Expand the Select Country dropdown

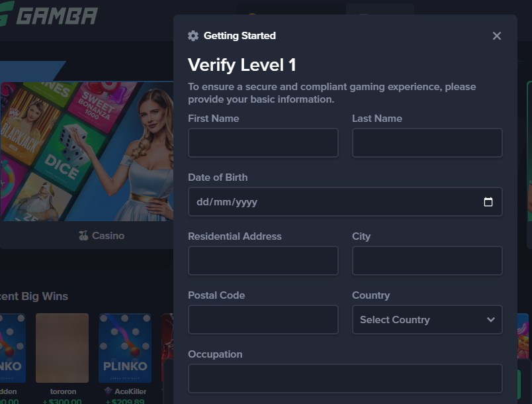[x=427, y=319]
